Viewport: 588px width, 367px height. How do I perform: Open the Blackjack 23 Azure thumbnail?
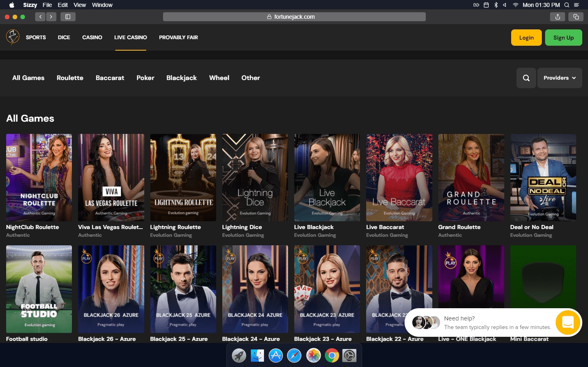tap(327, 289)
